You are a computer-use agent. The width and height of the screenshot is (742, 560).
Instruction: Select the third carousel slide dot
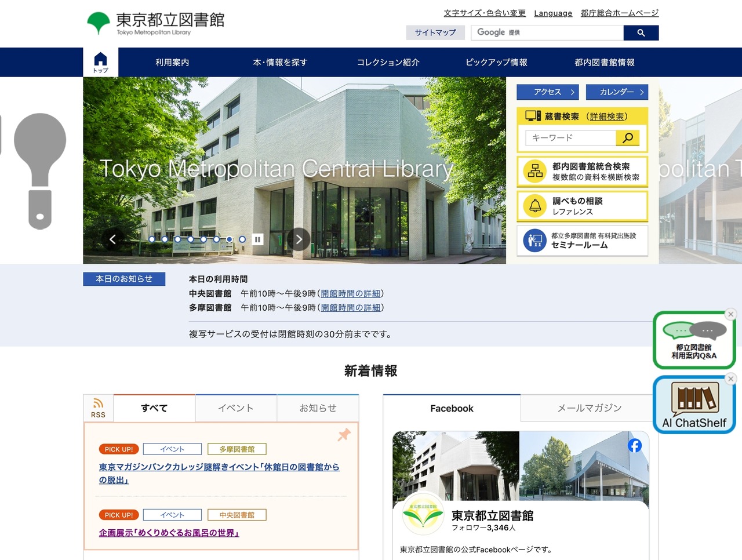tap(177, 239)
